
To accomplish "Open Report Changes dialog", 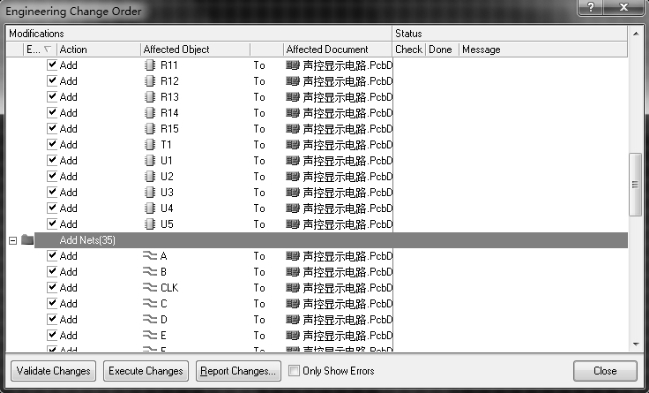I will pyautogui.click(x=238, y=371).
